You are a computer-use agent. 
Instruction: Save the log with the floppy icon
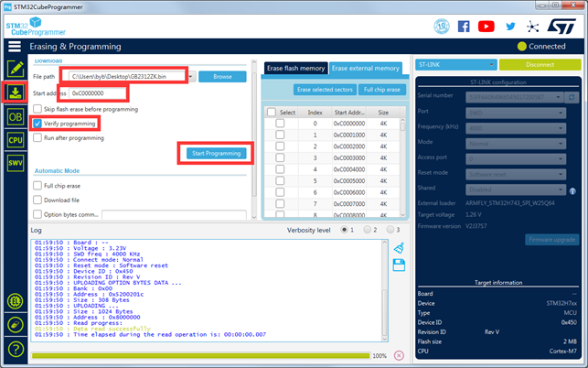pyautogui.click(x=399, y=265)
